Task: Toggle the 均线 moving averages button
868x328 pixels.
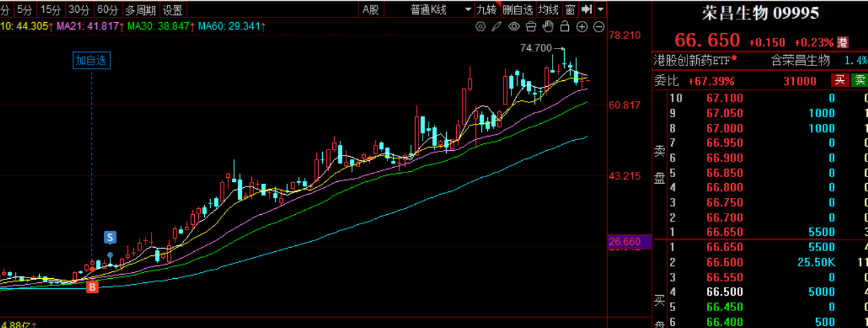Action: pyautogui.click(x=549, y=9)
